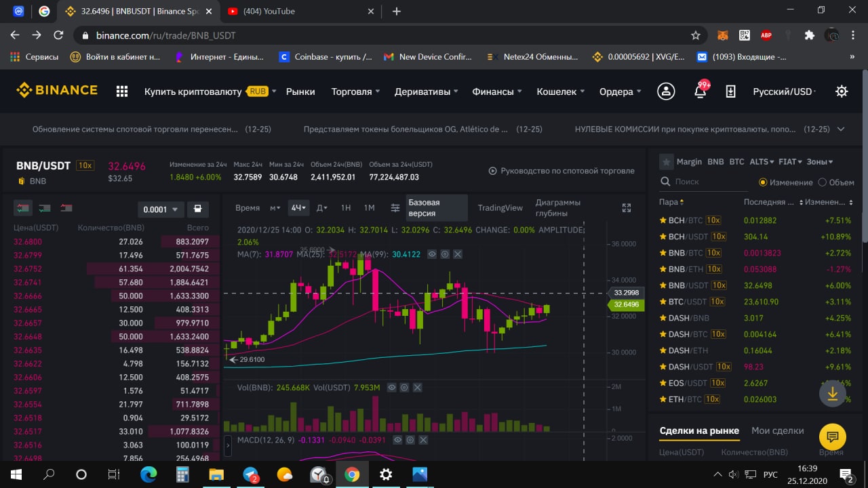This screenshot has height=488, width=868.
Task: Sort pairs by Пара column
Action: (x=671, y=202)
